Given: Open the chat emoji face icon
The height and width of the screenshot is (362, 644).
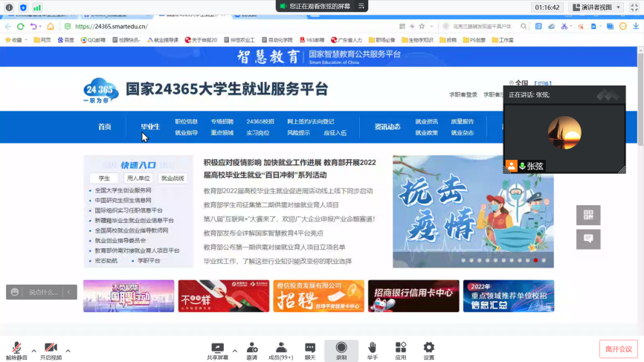Looking at the screenshot, I should (x=15, y=292).
